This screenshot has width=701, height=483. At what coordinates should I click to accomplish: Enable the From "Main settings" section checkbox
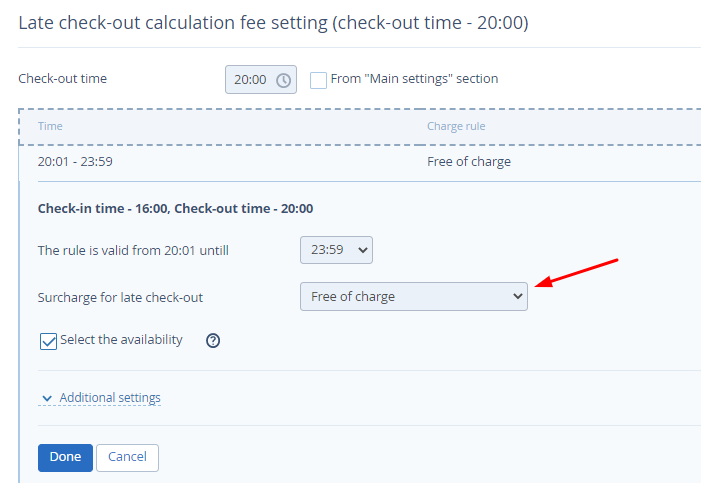(x=318, y=80)
